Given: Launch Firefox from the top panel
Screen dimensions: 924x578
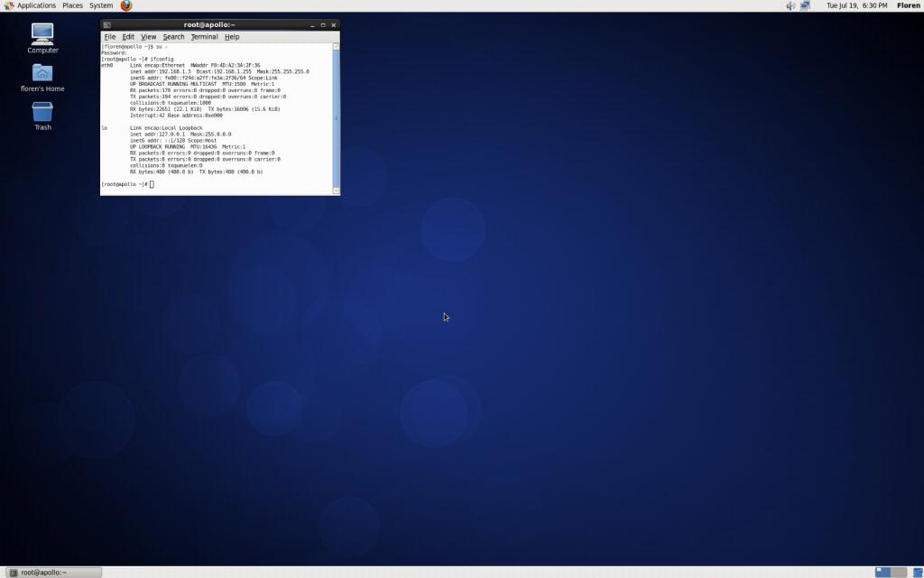Looking at the screenshot, I should coord(126,5).
